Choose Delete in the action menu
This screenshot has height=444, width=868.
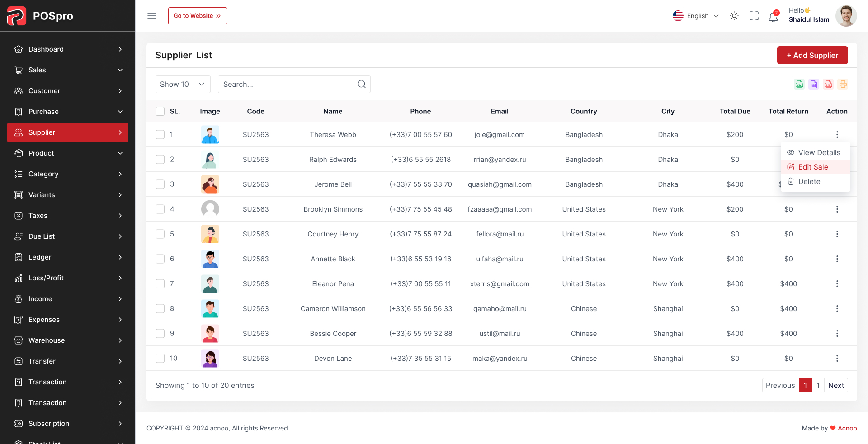point(816,181)
